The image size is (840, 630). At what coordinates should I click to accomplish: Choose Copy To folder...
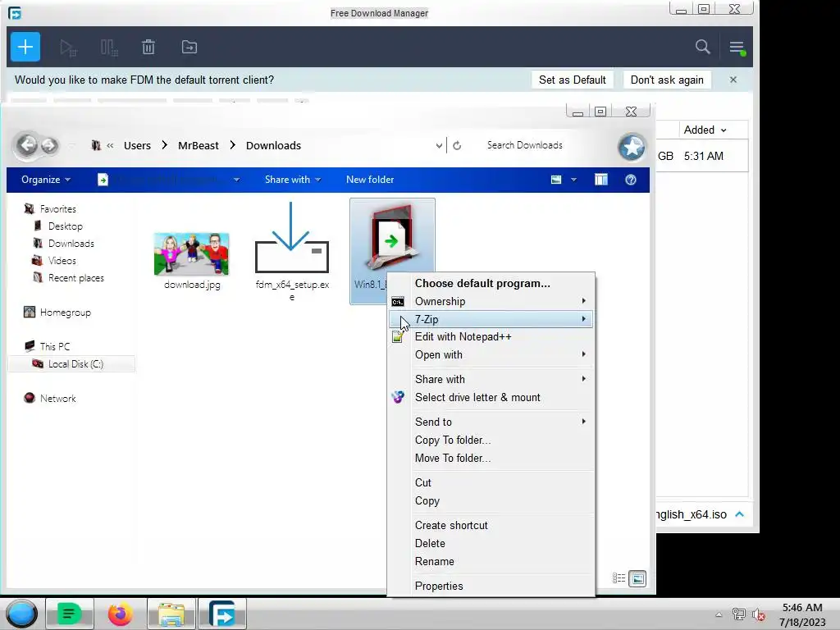[491, 441]
